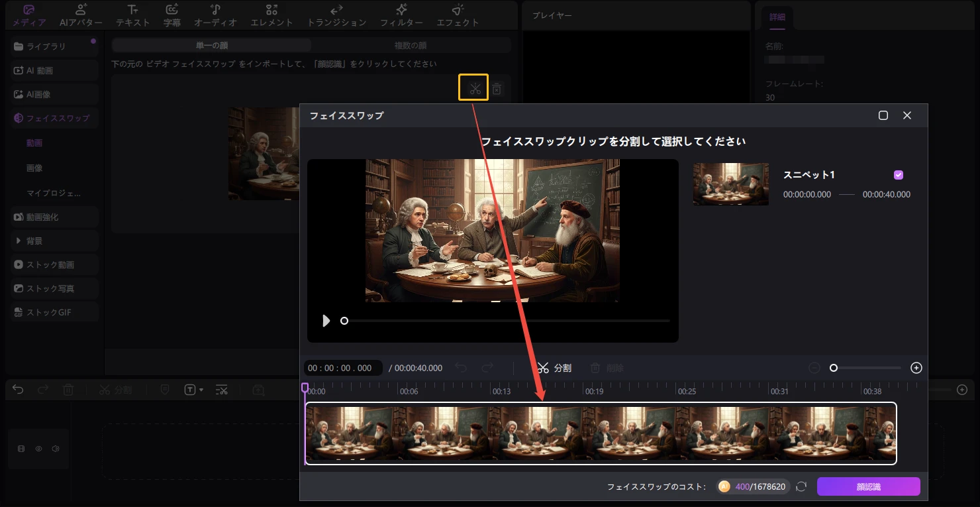Toggle the track visibility eye icon
Image resolution: width=980 pixels, height=507 pixels.
tap(38, 449)
